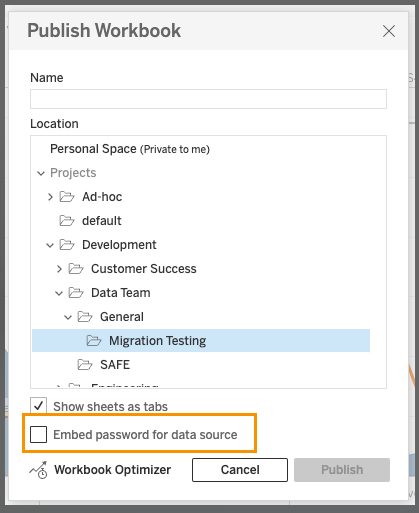Image resolution: width=419 pixels, height=513 pixels.
Task: Click the default project folder icon
Action: tap(67, 221)
